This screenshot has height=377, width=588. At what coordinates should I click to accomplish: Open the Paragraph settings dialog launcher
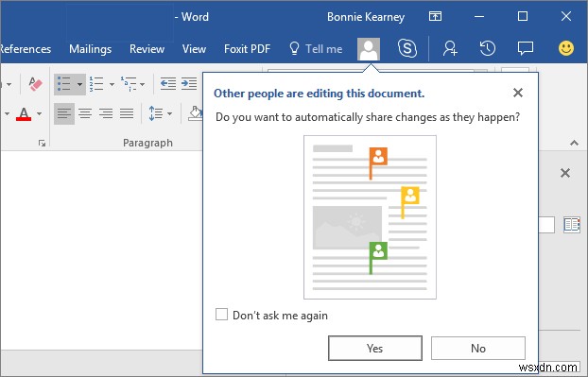[x=42, y=144]
